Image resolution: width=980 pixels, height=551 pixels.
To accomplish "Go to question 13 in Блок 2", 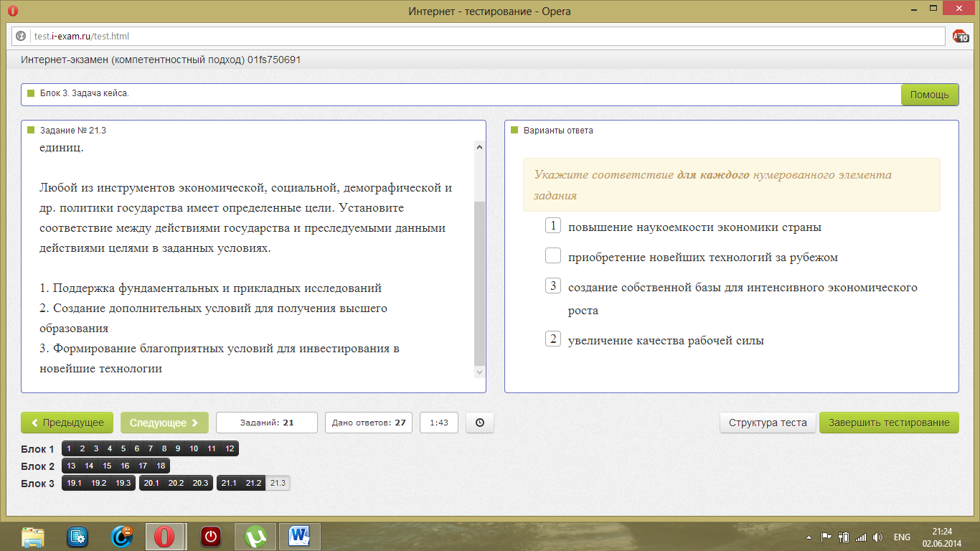I will pyautogui.click(x=71, y=466).
